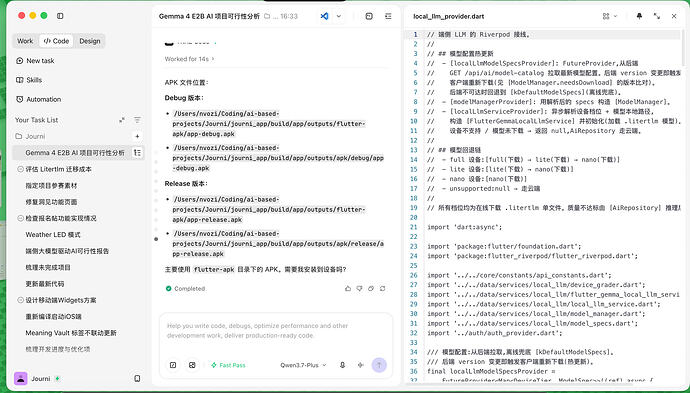690x393 pixels.
Task: Regenerate the response with refresh icon
Action: [382, 289]
